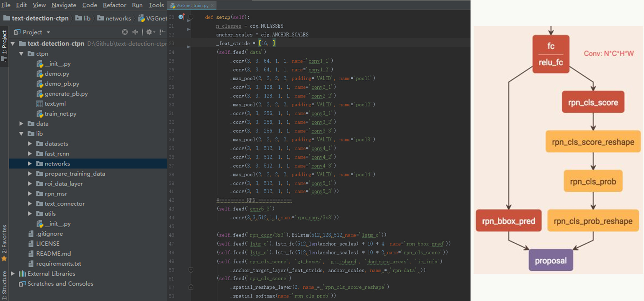The image size is (644, 301).
Task: Open the Structure side tool window
Action: point(4,285)
